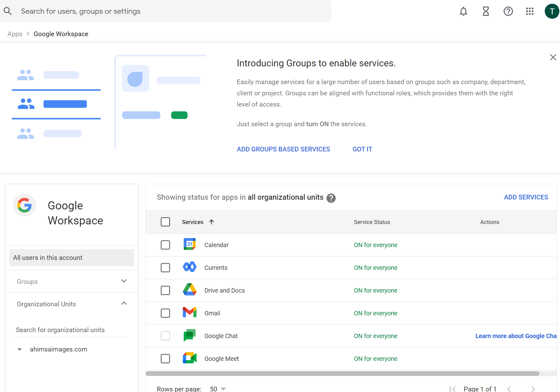Image resolution: width=560 pixels, height=392 pixels.
Task: Check the Google Meet row checkbox
Action: tap(165, 359)
